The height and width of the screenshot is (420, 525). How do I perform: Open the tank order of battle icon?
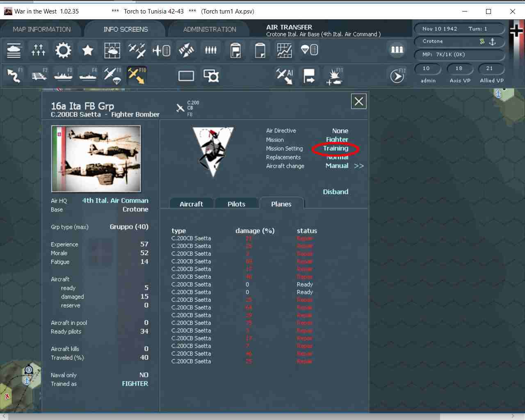(x=14, y=50)
